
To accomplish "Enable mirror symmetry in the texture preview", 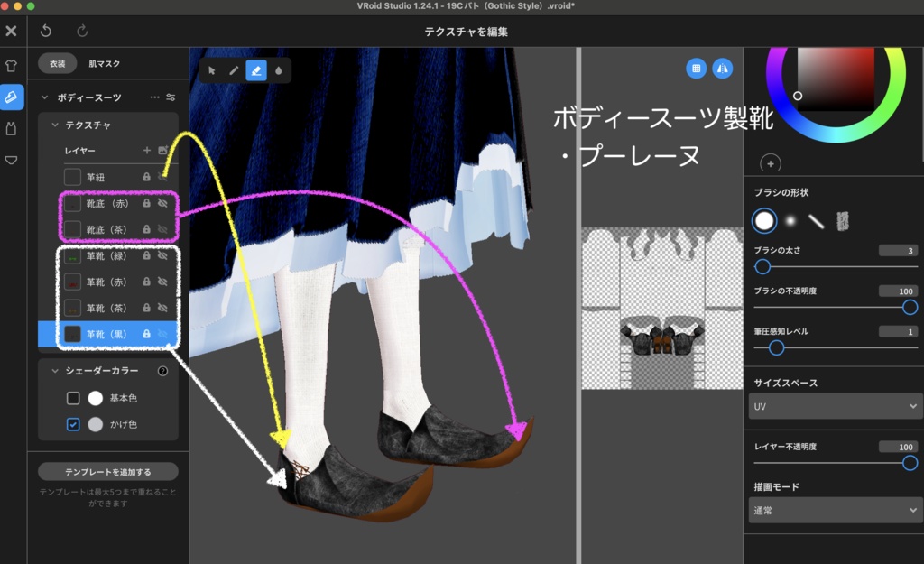I will click(722, 69).
